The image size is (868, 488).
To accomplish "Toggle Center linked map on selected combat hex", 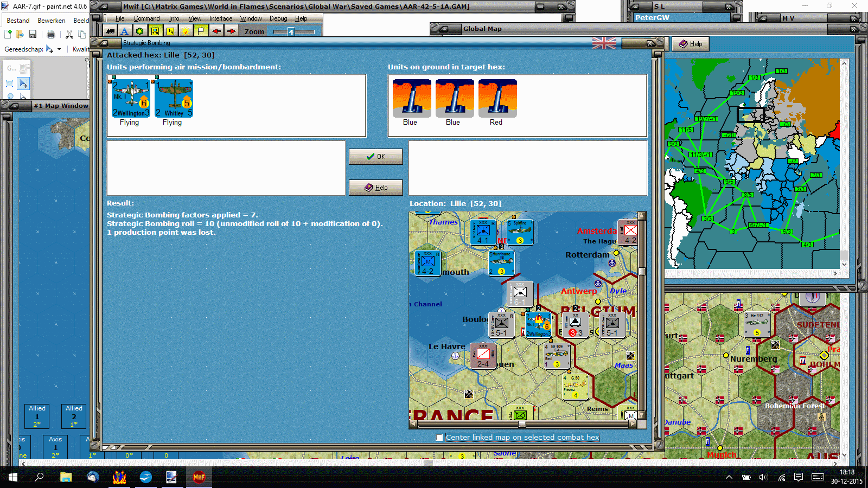I will click(439, 438).
